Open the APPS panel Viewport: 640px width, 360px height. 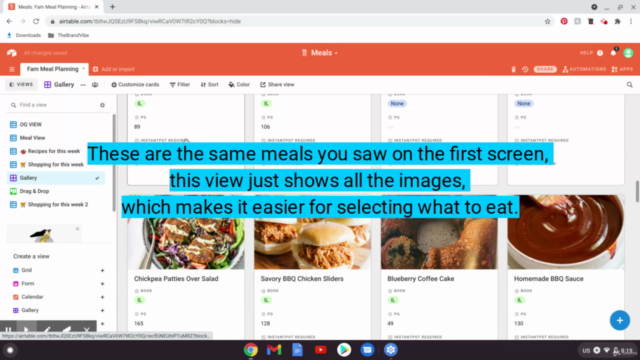[622, 69]
